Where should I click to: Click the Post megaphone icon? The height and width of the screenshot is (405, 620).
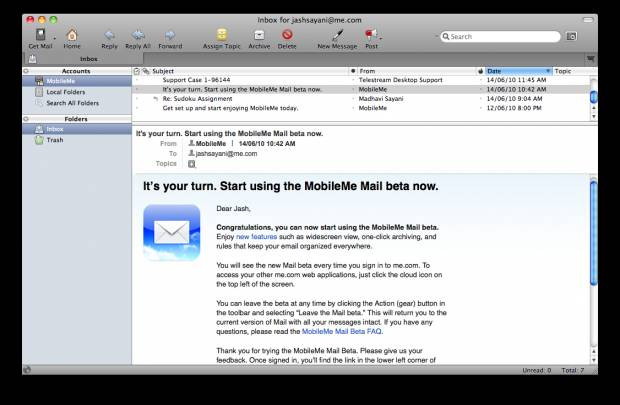pyautogui.click(x=370, y=35)
